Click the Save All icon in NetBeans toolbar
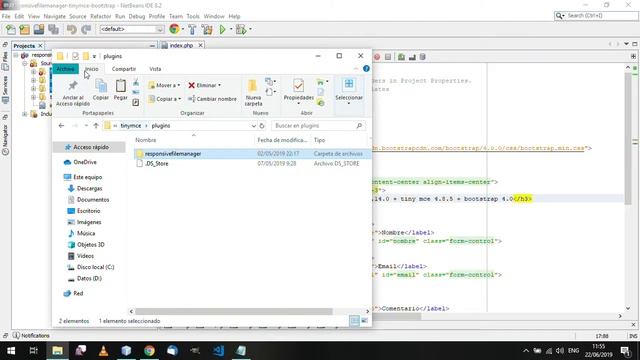The width and height of the screenshot is (640, 360). pyautogui.click(x=53, y=29)
